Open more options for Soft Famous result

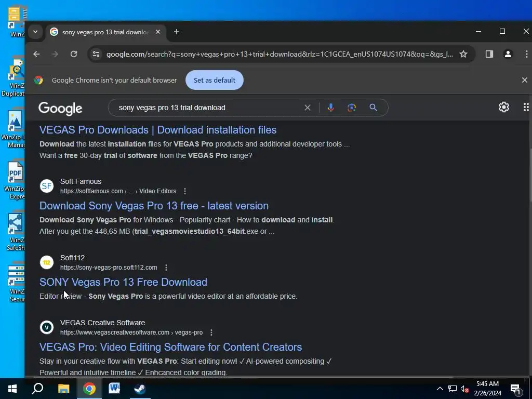point(185,191)
